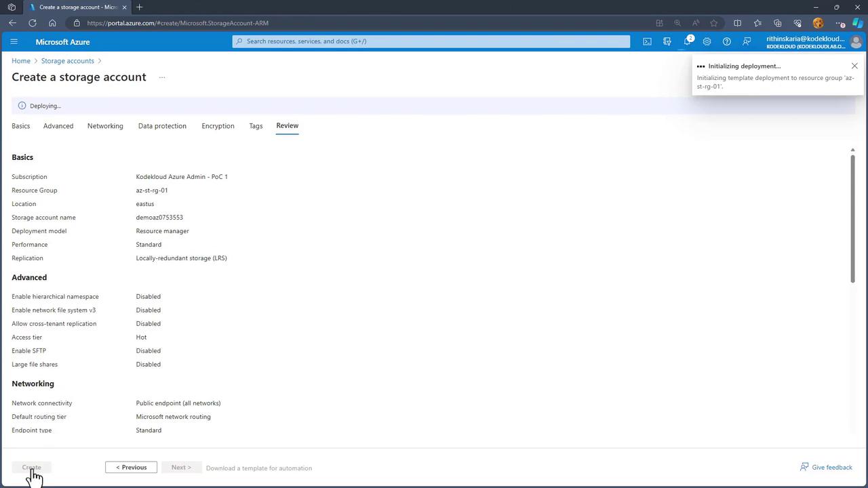Open Cloud Shell from the Azure header
This screenshot has width=868, height=488.
pyautogui.click(x=647, y=41)
